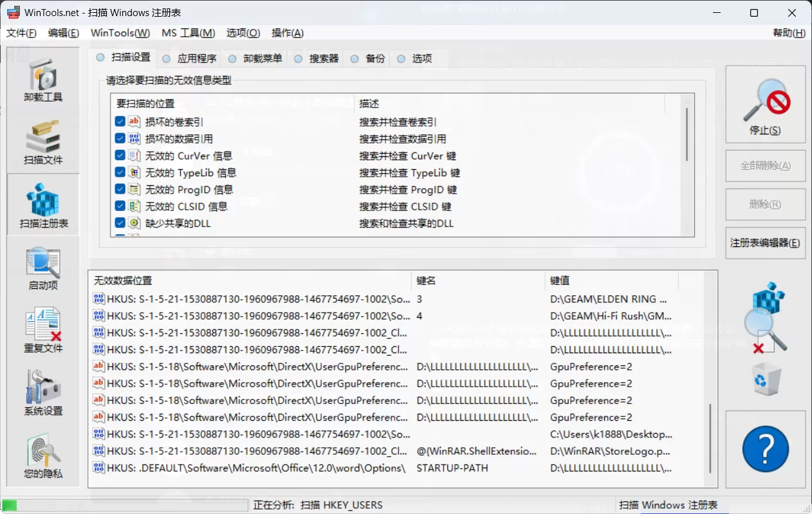
Task: Open the 重复文件 duplicate finder
Action: [x=42, y=330]
